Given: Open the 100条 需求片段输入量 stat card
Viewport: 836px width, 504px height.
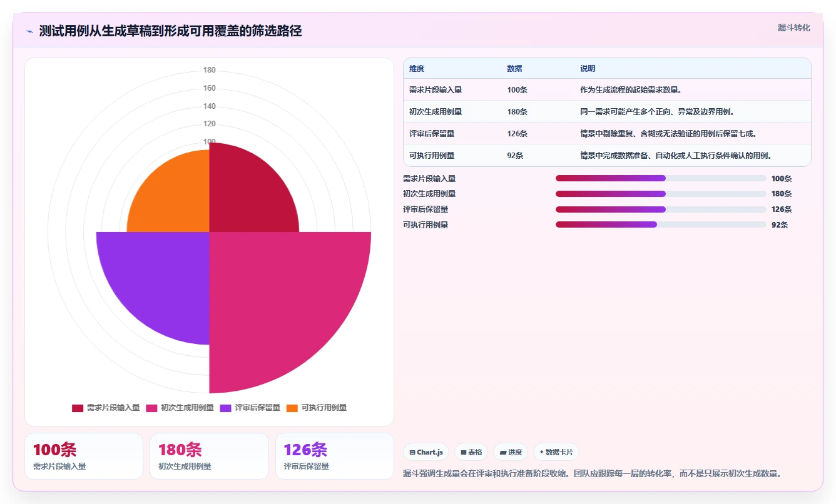Looking at the screenshot, I should (x=84, y=456).
